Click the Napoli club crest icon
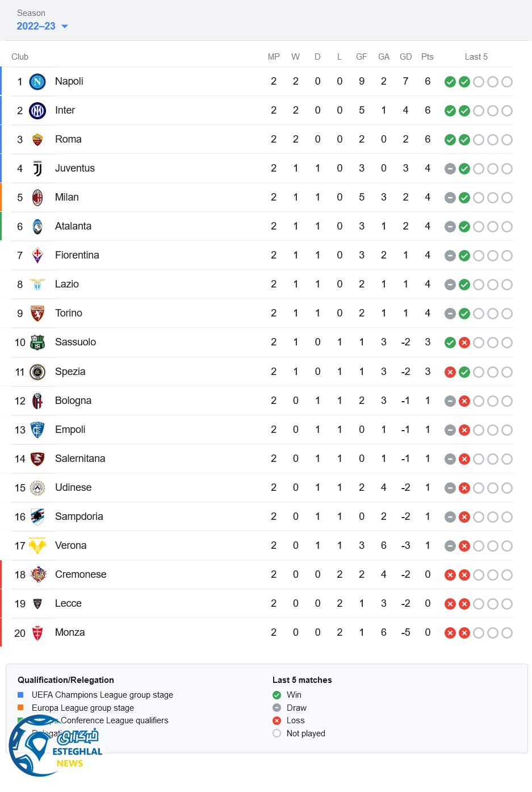532x792 pixels. pos(37,82)
